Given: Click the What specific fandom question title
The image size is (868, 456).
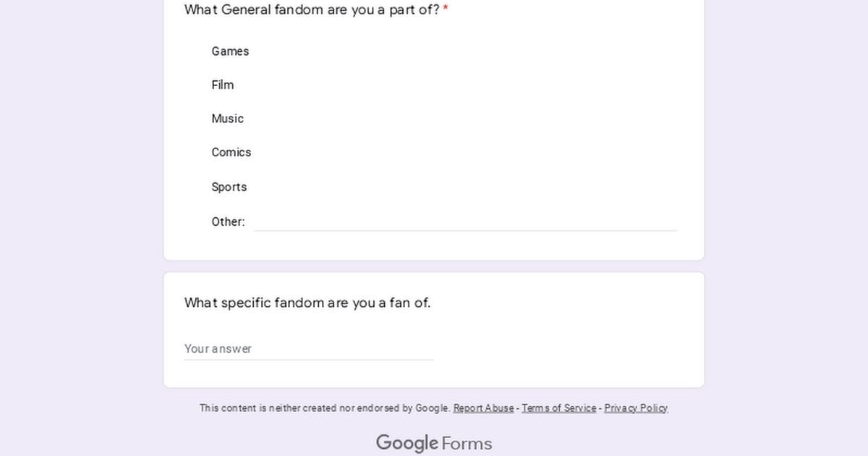Looking at the screenshot, I should coord(307,303).
